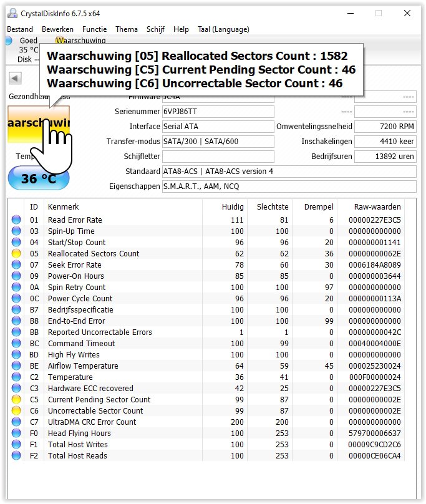
Task: Open the Bestand menu
Action: pos(20,29)
